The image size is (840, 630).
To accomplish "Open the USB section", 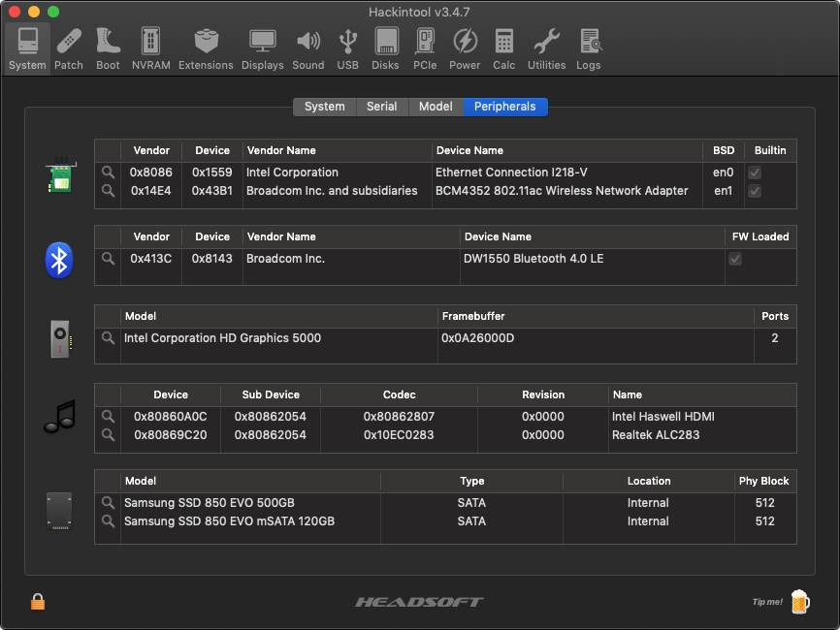I will pyautogui.click(x=347, y=49).
